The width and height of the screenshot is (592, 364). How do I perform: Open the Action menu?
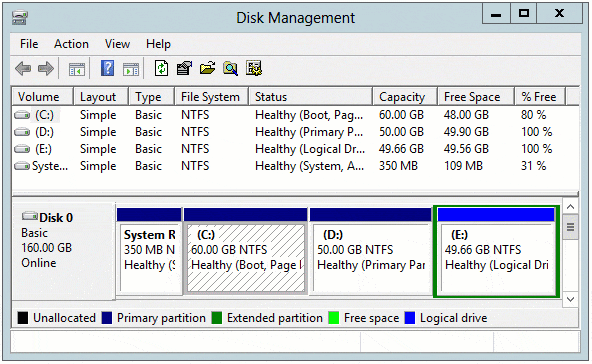(71, 44)
